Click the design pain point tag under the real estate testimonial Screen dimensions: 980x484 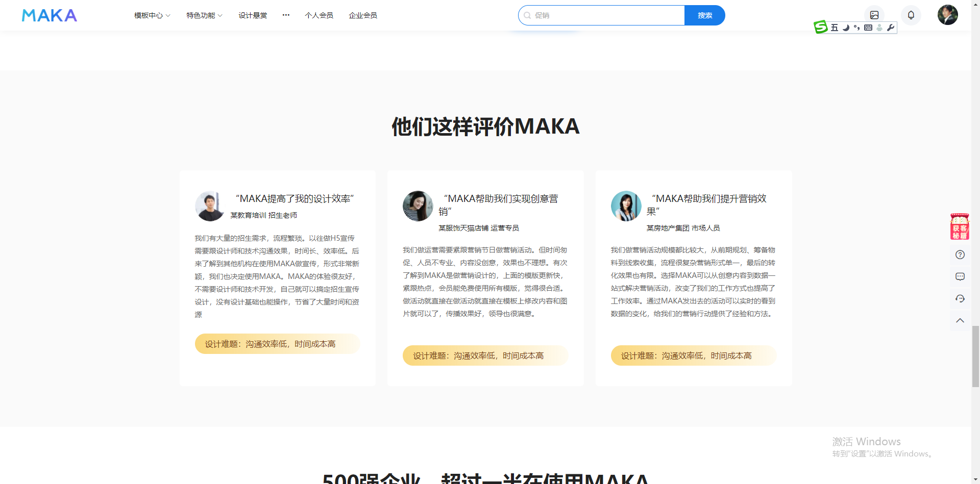[694, 355]
